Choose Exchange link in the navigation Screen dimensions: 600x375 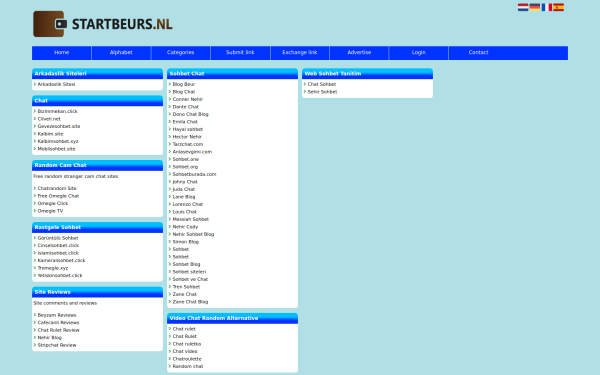click(x=300, y=52)
